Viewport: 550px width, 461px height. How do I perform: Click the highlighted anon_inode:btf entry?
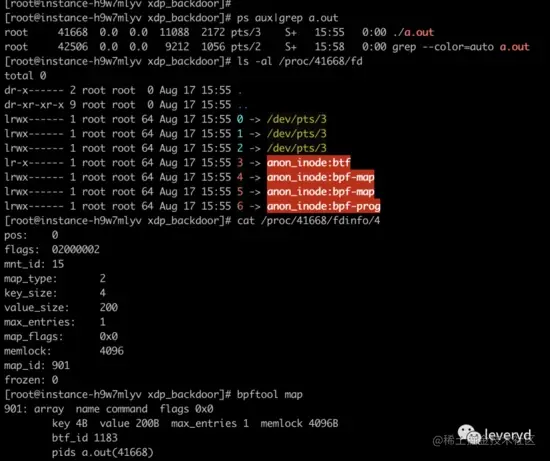(x=309, y=162)
